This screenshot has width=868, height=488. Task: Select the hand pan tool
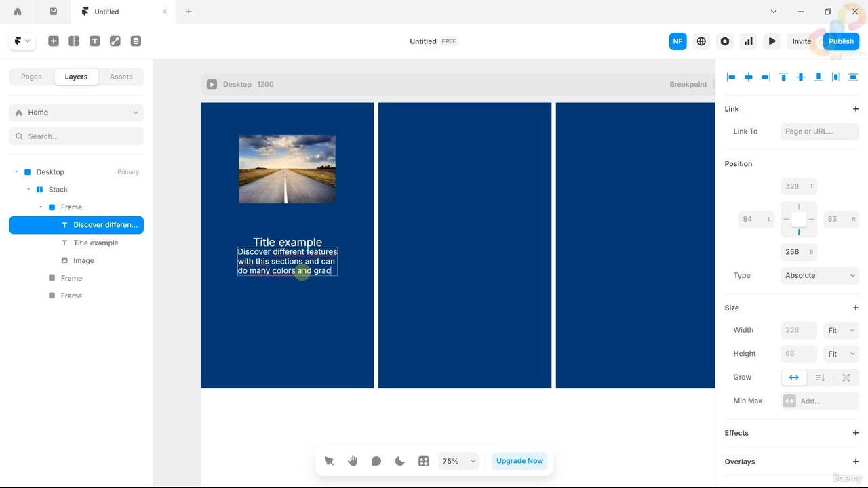(x=353, y=461)
